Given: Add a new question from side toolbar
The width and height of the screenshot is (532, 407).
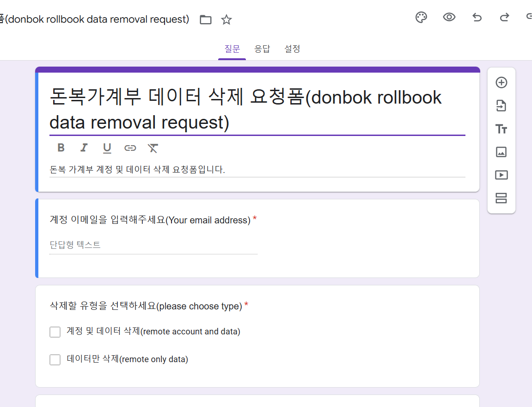Looking at the screenshot, I should (501, 82).
